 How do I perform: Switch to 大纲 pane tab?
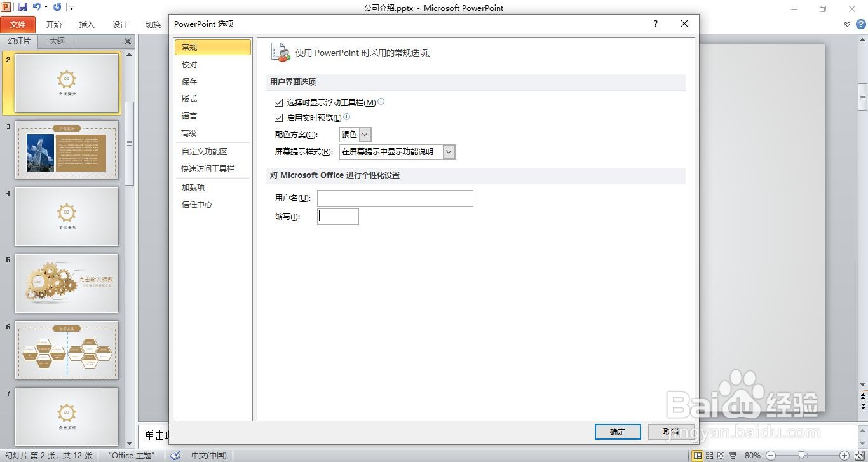click(x=57, y=41)
